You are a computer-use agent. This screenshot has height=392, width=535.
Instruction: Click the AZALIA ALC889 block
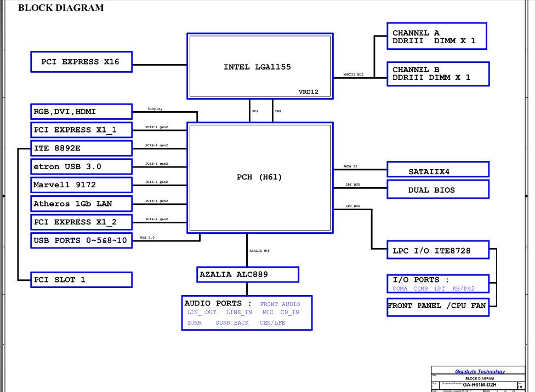(248, 274)
